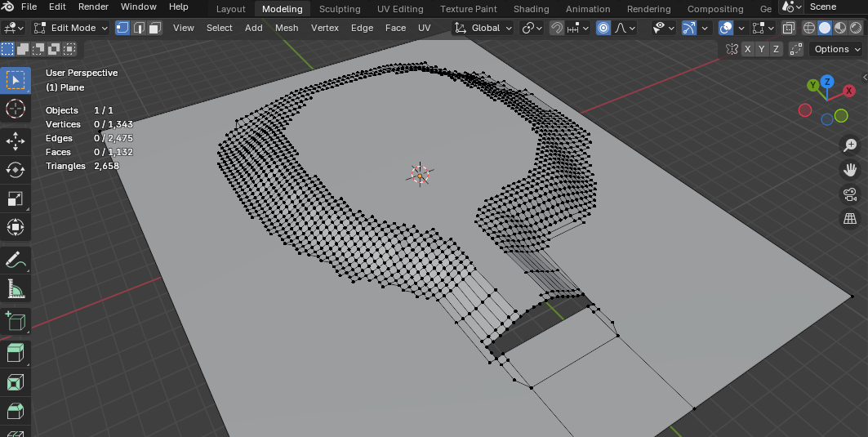This screenshot has width=868, height=437.
Task: Switch perspective/orthographic with grid icon
Action: [x=850, y=219]
